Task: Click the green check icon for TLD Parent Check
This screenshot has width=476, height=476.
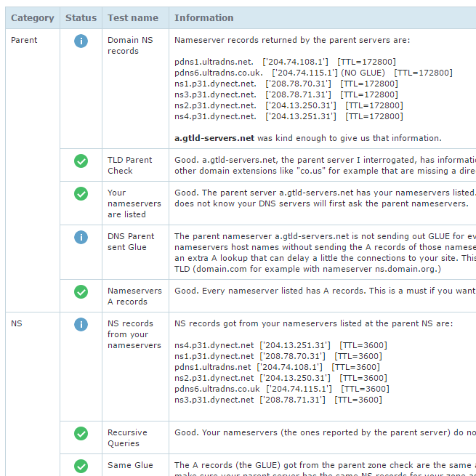Action: (x=81, y=161)
